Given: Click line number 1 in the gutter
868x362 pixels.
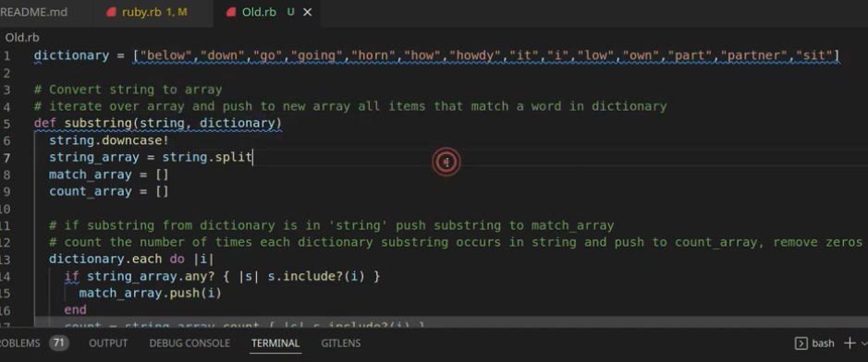Looking at the screenshot, I should click(x=6, y=55).
